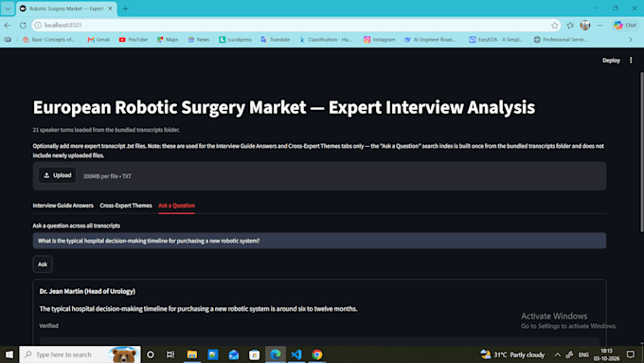Open Professional Services bookmark
The image size is (644, 363).
point(561,40)
